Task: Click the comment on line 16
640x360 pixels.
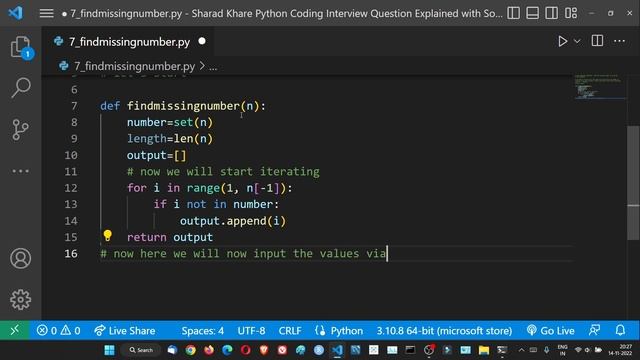Action: coord(243,254)
